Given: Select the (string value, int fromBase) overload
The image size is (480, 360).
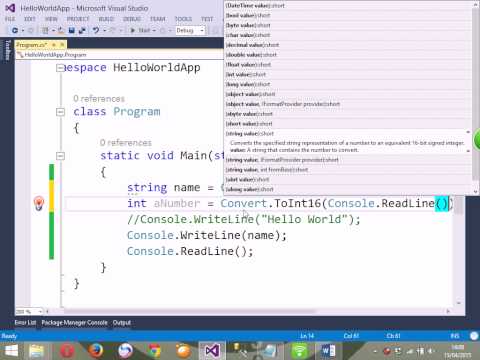Looking at the screenshot, I should 348,170.
